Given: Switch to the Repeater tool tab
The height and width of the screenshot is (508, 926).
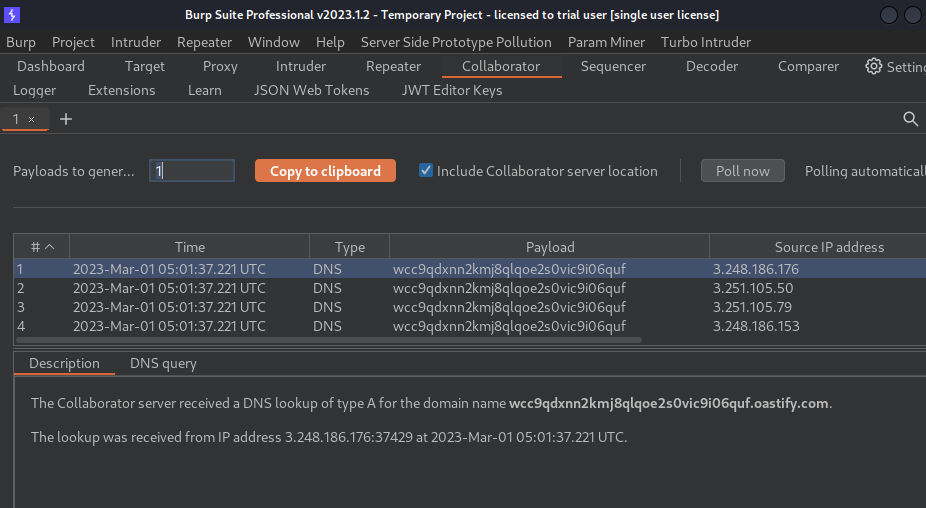Looking at the screenshot, I should [x=393, y=66].
